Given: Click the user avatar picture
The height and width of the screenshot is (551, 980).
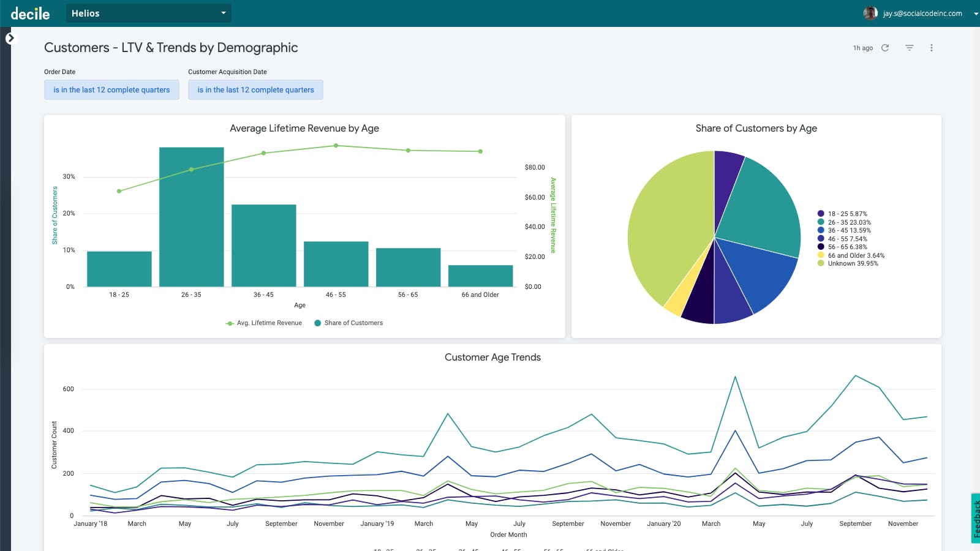Looking at the screenshot, I should point(870,13).
